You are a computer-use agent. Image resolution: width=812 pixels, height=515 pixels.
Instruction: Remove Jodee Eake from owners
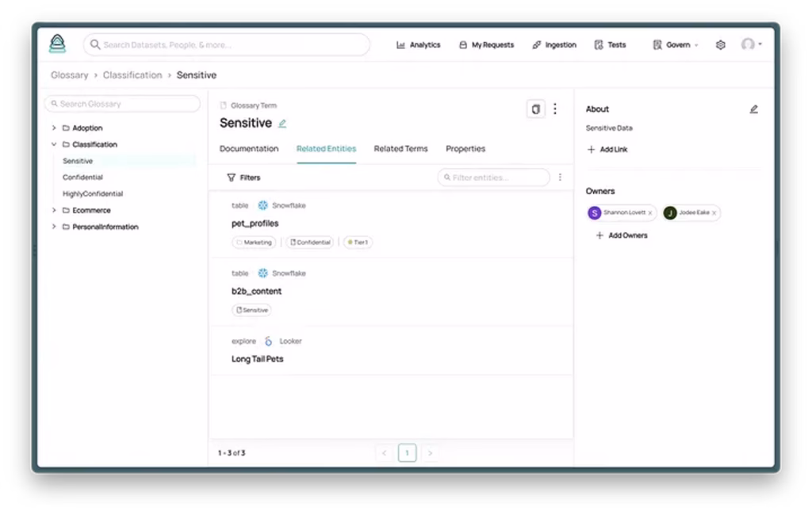[714, 213]
